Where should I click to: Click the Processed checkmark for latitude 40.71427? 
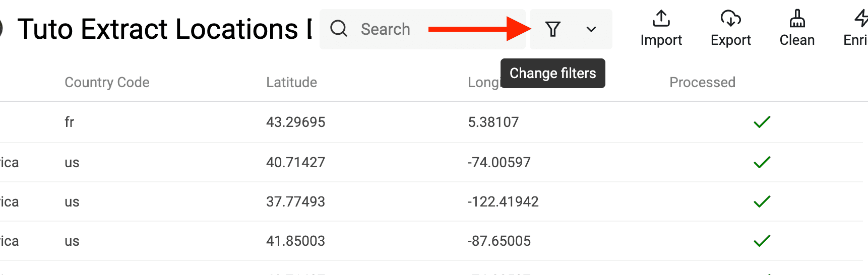(x=762, y=162)
